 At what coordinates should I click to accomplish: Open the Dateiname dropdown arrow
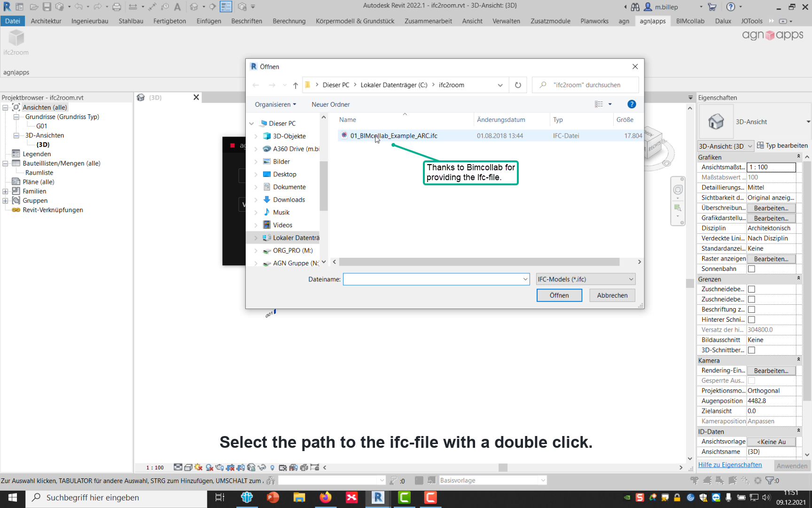coord(525,279)
